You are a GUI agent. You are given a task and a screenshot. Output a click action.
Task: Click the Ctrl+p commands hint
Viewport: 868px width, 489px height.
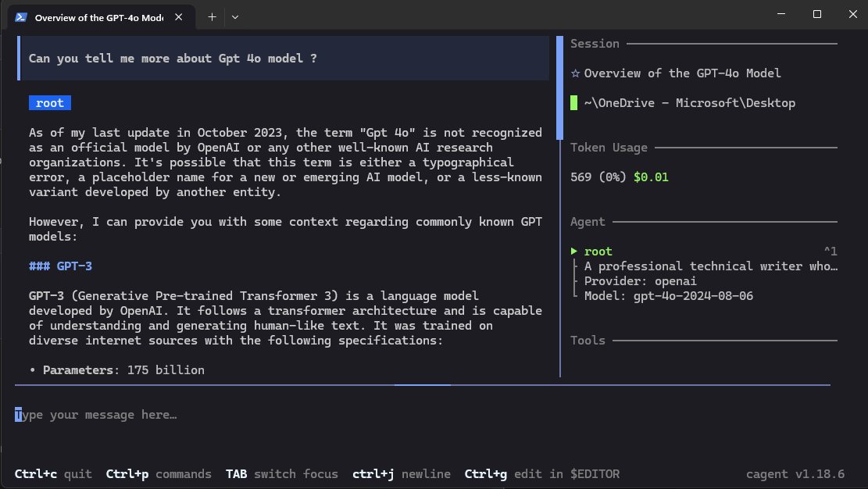[x=159, y=475]
